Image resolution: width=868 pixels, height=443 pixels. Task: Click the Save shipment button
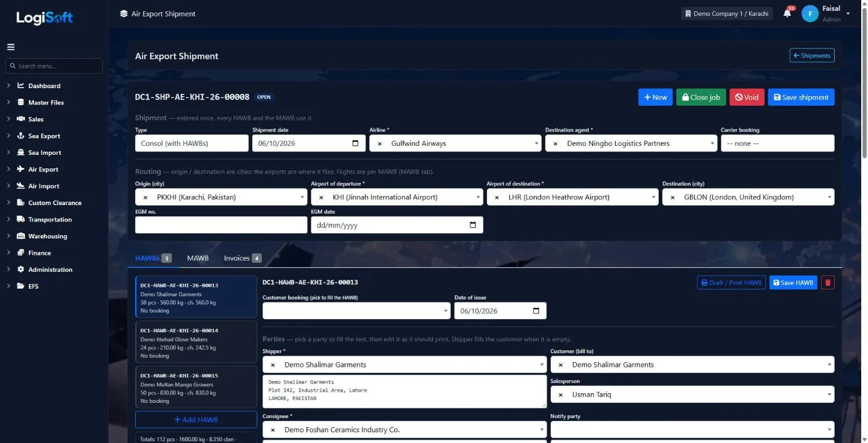801,97
